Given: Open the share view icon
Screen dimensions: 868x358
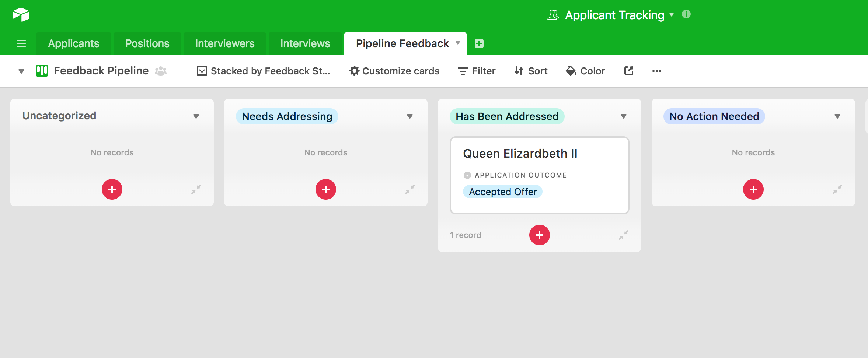Looking at the screenshot, I should click(x=629, y=71).
